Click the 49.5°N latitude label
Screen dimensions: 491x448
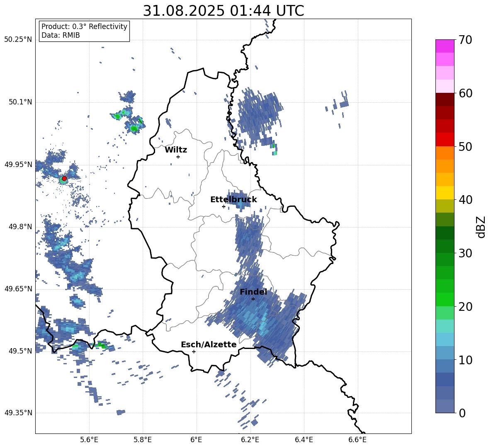coord(20,351)
